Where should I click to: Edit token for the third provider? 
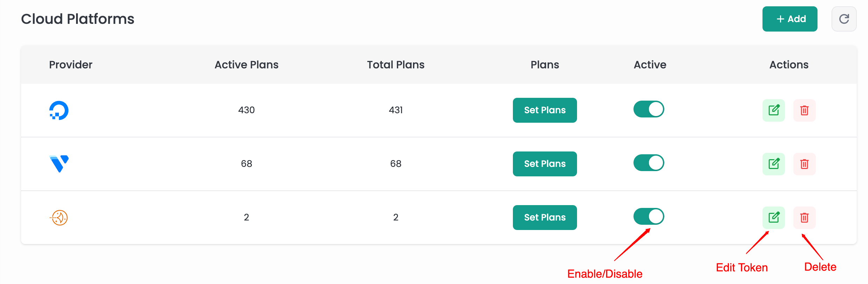774,218
